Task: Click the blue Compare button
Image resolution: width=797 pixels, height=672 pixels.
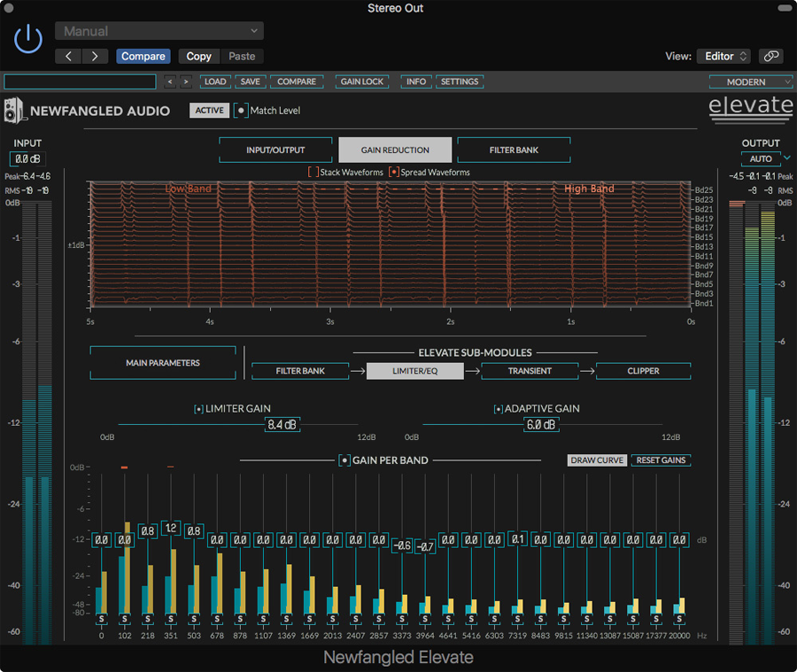Action: pos(143,56)
